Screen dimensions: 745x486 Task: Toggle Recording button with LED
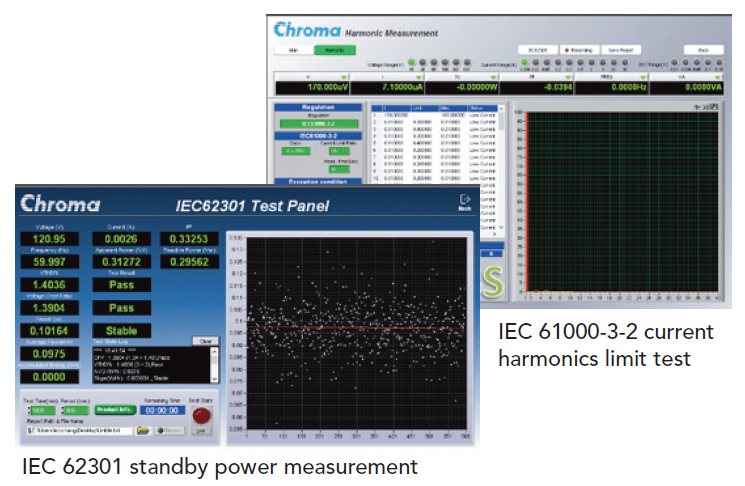(579, 49)
